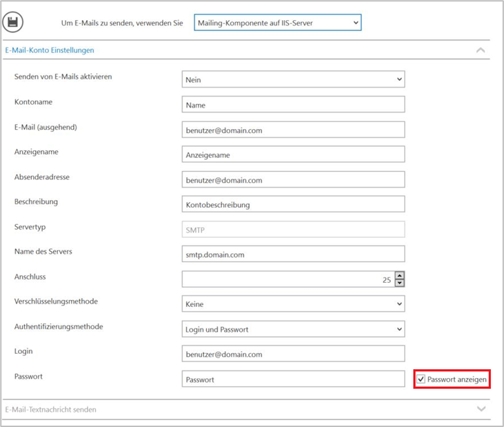504x427 pixels.
Task: Increase the Anschluss port with up arrow
Action: tap(399, 275)
